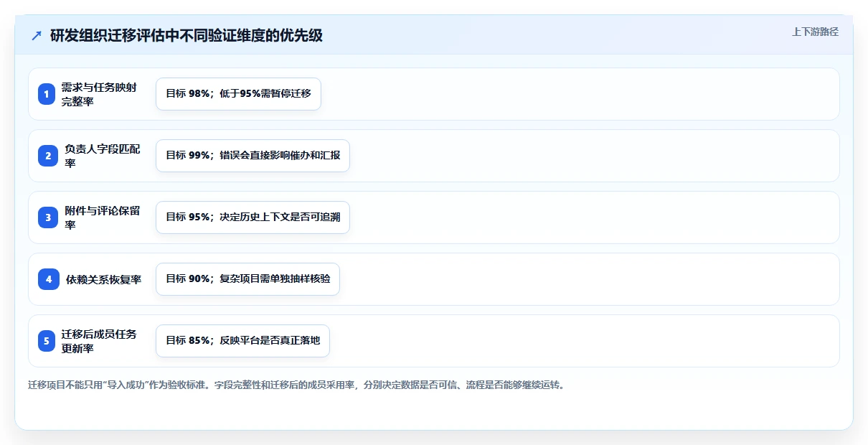Screen dimensions: 868x445
Task: Click the 目标 99% 催办和汇报 chip
Action: pyautogui.click(x=253, y=156)
